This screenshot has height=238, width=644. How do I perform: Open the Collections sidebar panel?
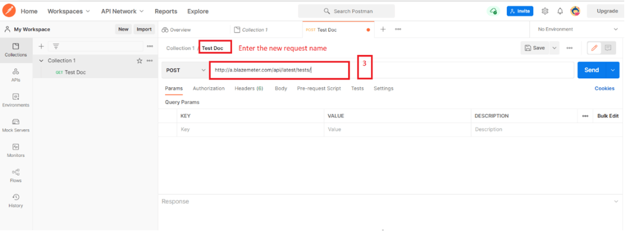coord(15,50)
